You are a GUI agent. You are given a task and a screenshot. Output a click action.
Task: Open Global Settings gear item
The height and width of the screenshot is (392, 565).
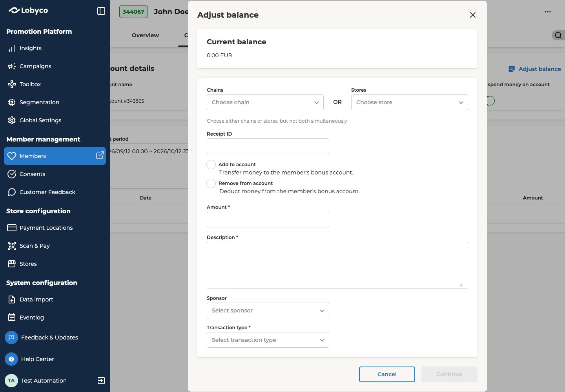click(x=40, y=120)
